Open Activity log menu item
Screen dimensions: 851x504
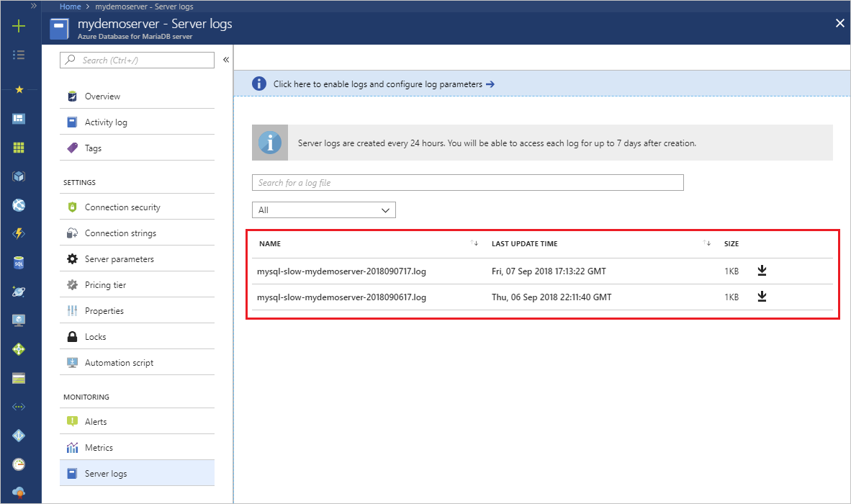(x=137, y=122)
